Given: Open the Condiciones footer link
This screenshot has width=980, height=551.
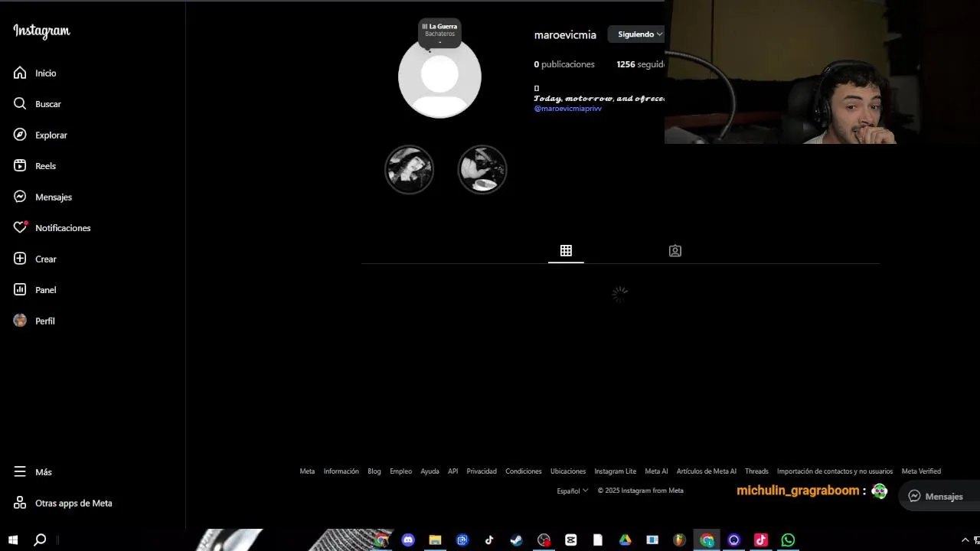Looking at the screenshot, I should pos(523,471).
